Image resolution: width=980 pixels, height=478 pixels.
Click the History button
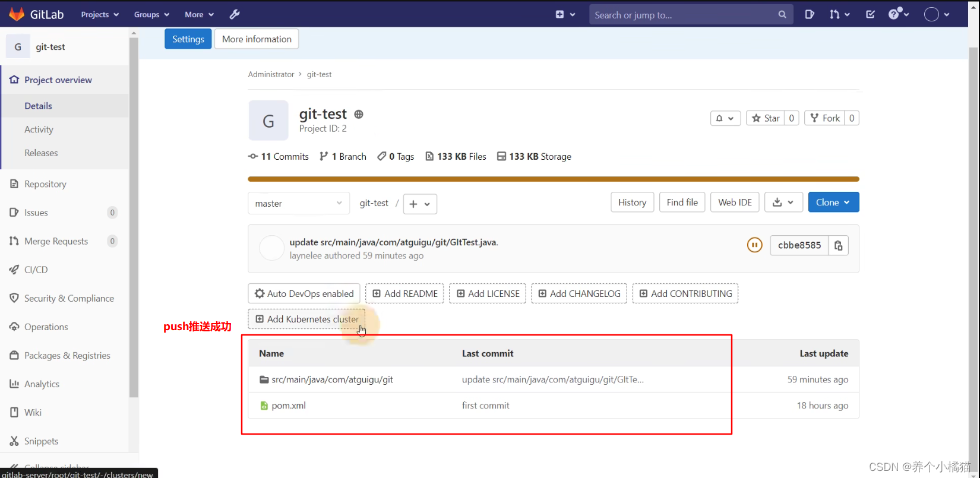(x=632, y=202)
